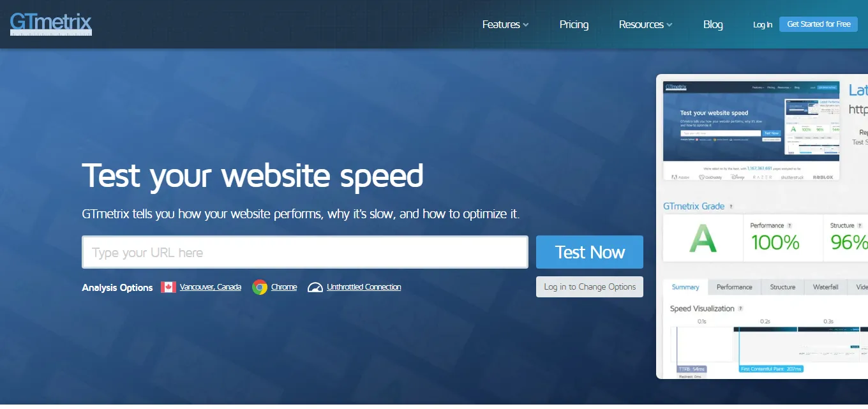
Task: Click the Performance score help icon
Action: tap(789, 226)
